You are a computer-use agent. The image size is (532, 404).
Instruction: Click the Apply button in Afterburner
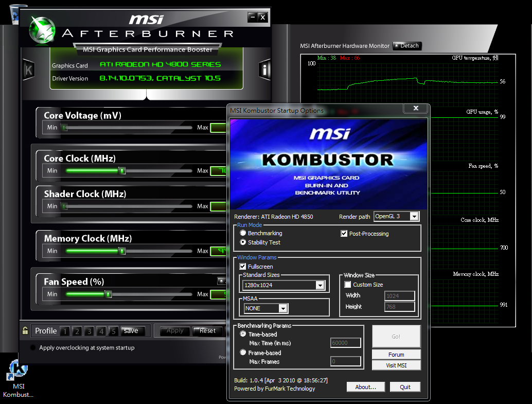click(175, 331)
